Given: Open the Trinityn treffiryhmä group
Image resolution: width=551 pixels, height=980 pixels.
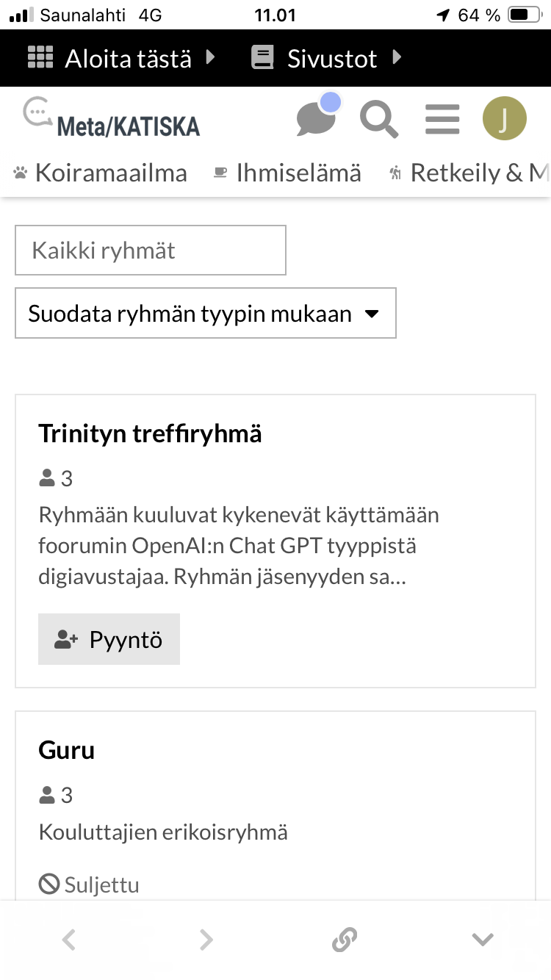Looking at the screenshot, I should 150,434.
